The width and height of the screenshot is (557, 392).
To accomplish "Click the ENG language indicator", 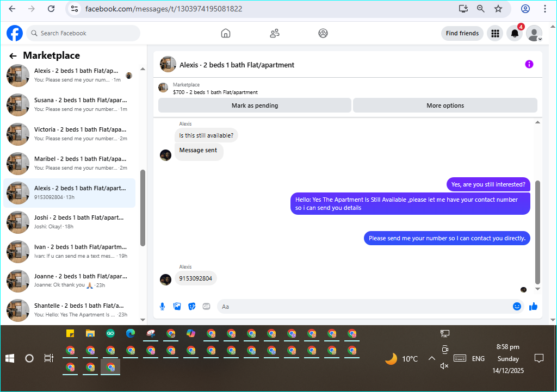I will [478, 359].
